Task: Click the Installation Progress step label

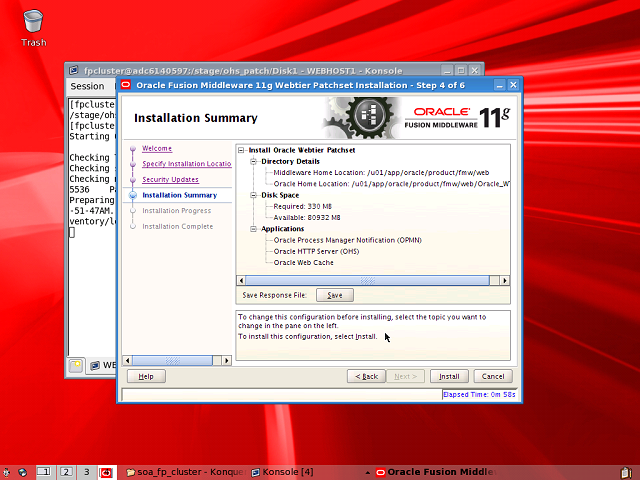Action: (x=177, y=211)
